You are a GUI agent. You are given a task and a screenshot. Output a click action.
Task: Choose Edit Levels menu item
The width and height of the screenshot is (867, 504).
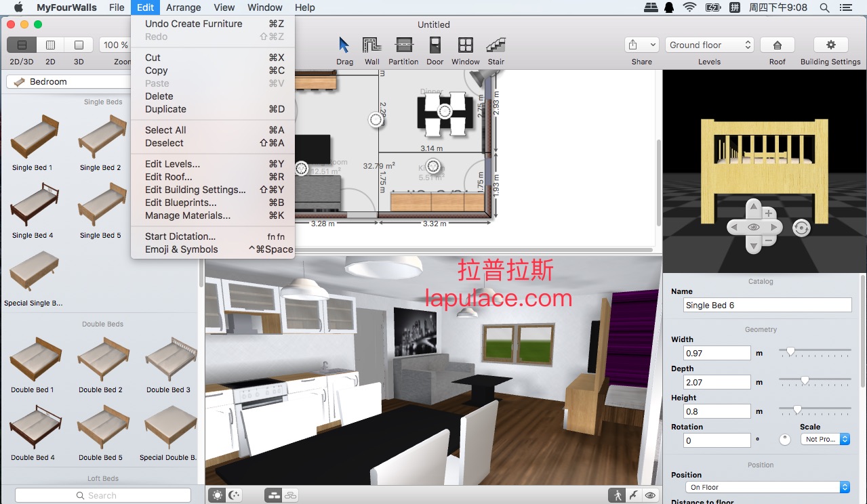point(213,164)
